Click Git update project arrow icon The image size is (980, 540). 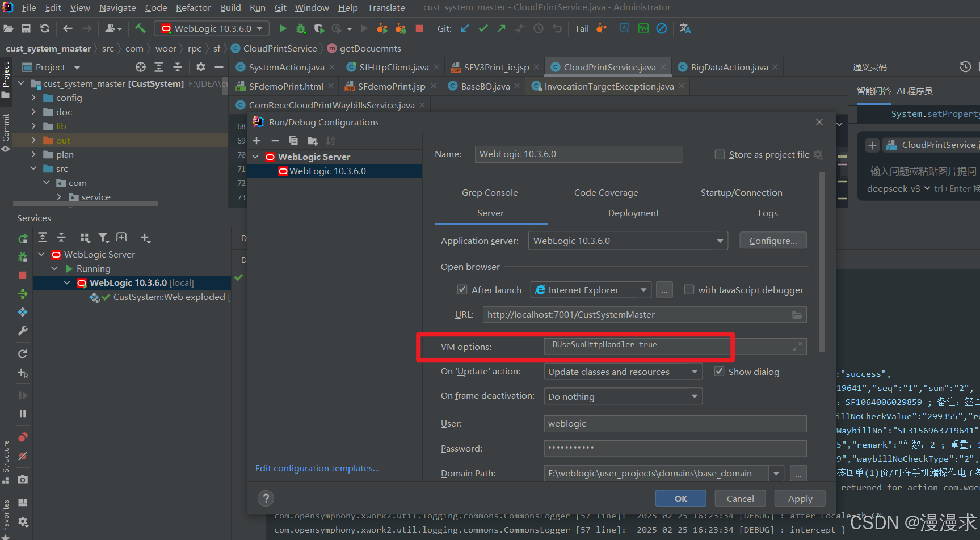click(x=465, y=28)
